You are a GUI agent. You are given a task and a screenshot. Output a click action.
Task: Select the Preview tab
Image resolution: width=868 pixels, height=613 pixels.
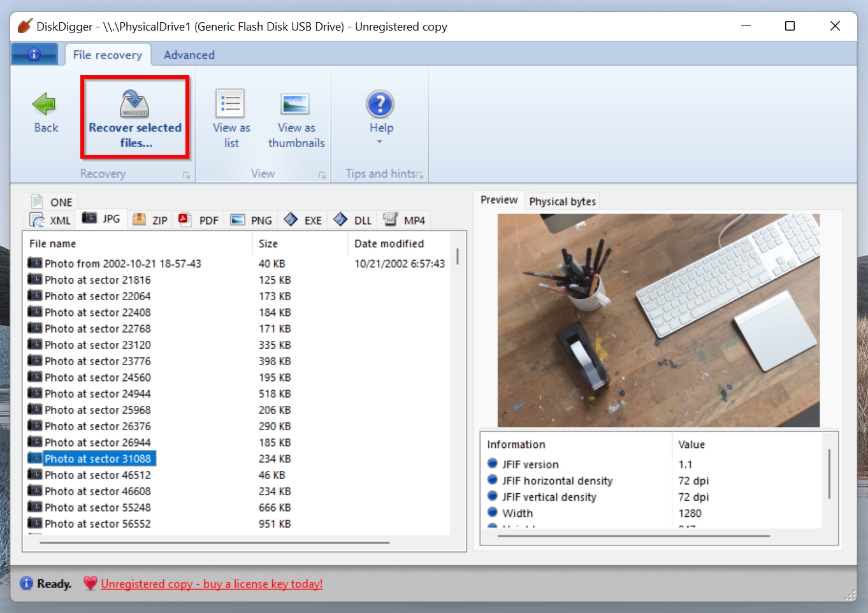[499, 199]
